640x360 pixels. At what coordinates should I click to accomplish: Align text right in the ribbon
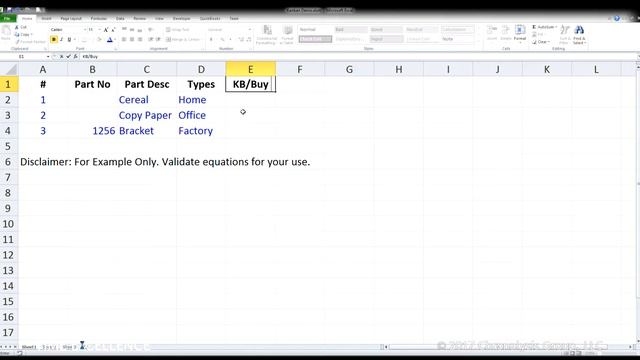(x=140, y=40)
